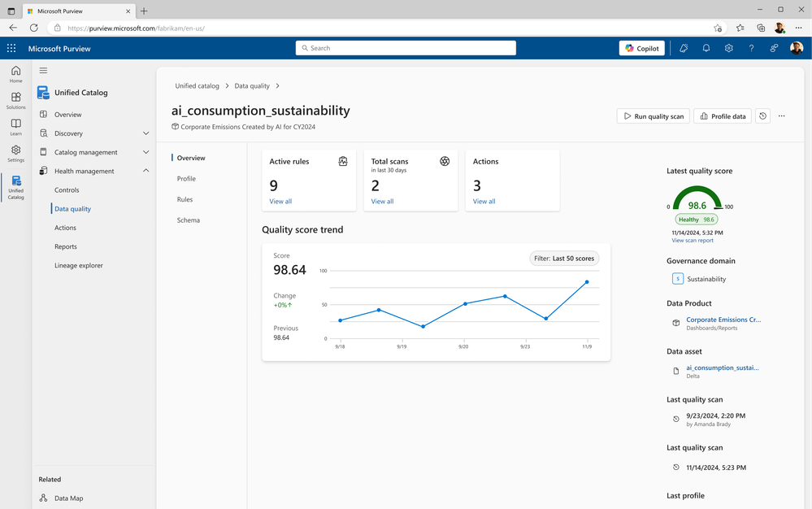
Task: Switch to the Overview tab
Action: [x=191, y=158]
